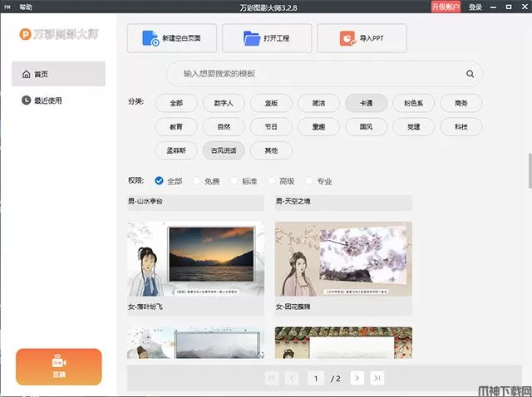Select the 童趣 category filter

click(318, 127)
